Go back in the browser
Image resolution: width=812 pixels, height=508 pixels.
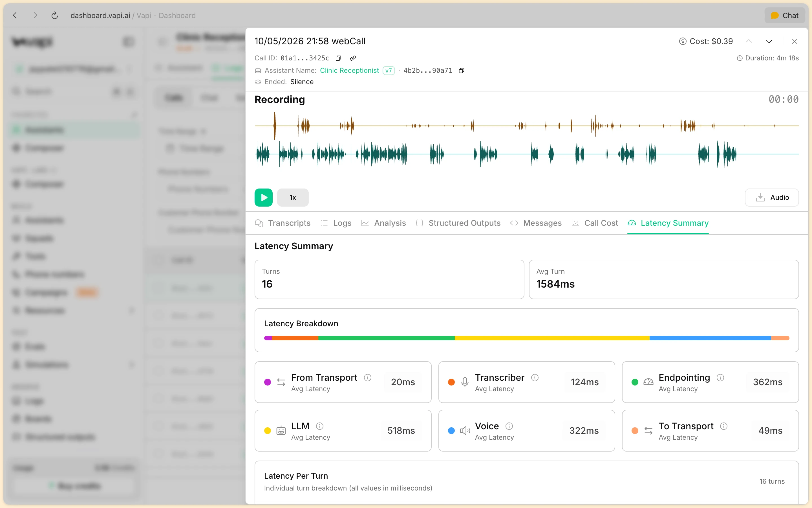tap(15, 16)
